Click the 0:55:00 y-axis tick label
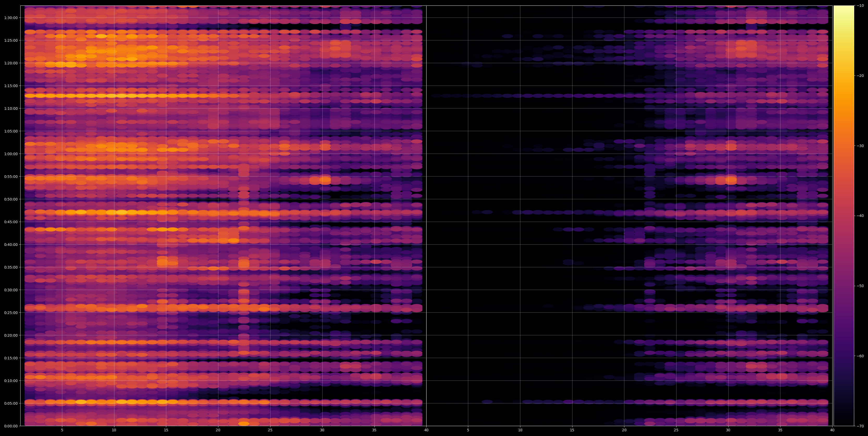This screenshot has width=868, height=436. 11,176
